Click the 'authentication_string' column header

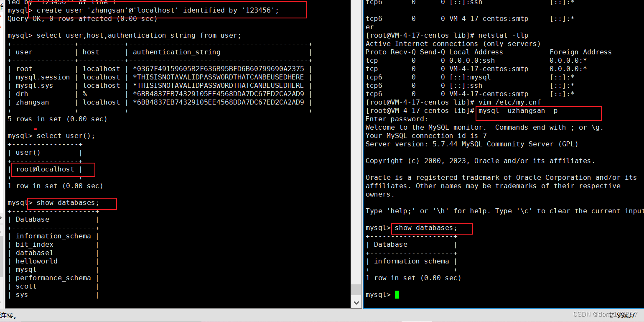[x=176, y=52]
